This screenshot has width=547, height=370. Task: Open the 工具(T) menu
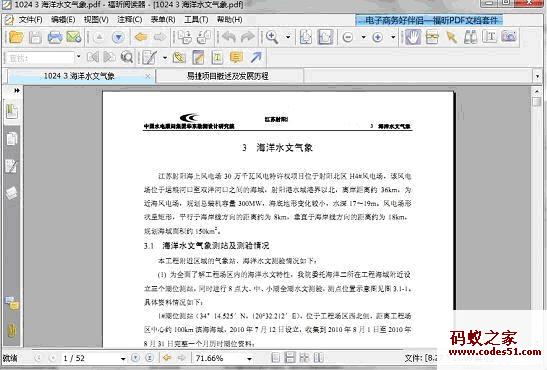coord(196,20)
